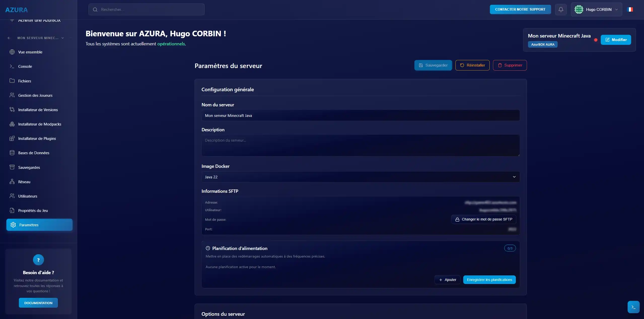Image resolution: width=644 pixels, height=319 pixels.
Task: Click Changer le mot de passe SFTP
Action: pos(483,219)
